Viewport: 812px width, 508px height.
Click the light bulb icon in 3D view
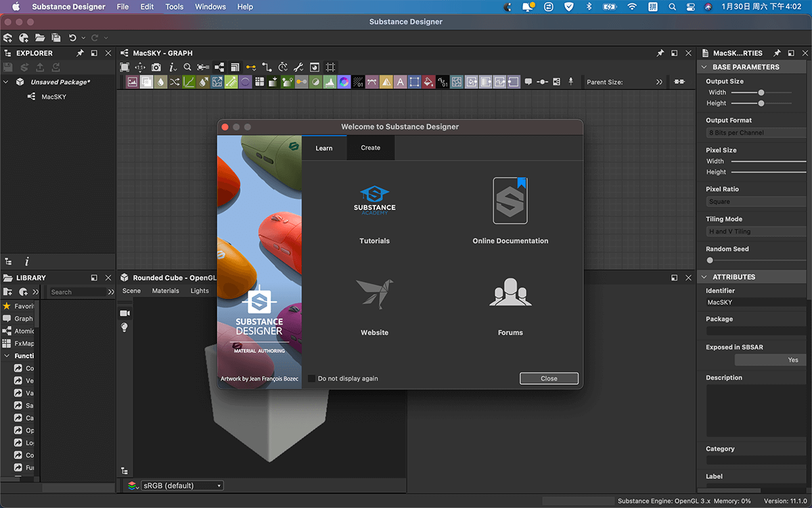pos(125,327)
